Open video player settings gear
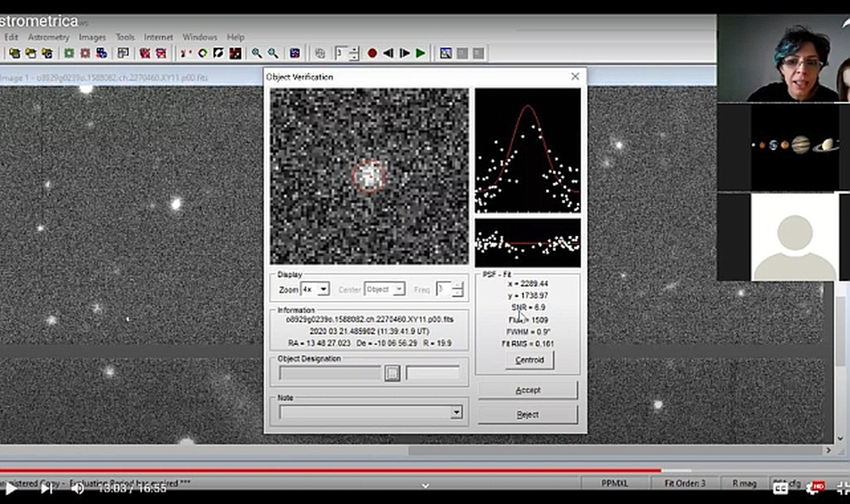The height and width of the screenshot is (504, 850). [814, 488]
